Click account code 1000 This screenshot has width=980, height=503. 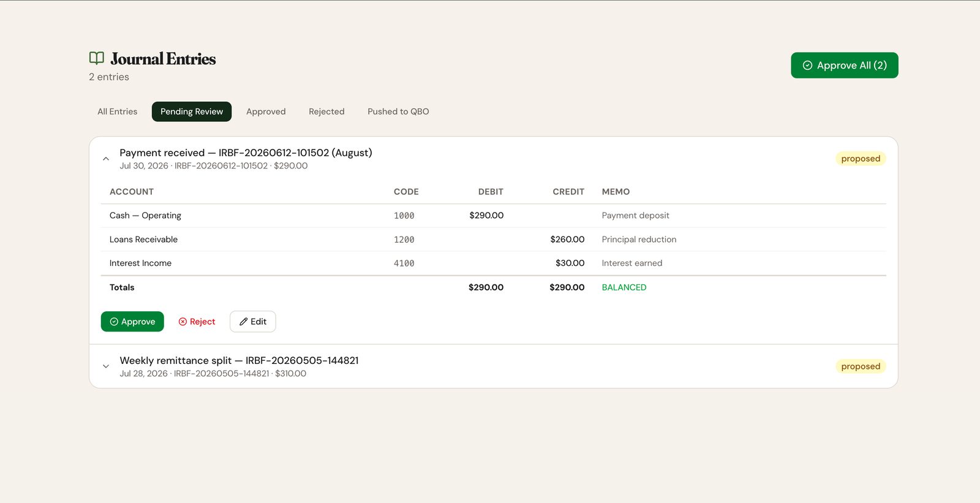tap(404, 216)
